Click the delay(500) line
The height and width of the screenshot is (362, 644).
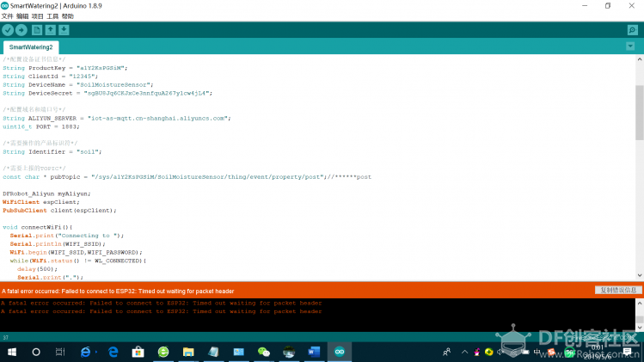[37, 269]
